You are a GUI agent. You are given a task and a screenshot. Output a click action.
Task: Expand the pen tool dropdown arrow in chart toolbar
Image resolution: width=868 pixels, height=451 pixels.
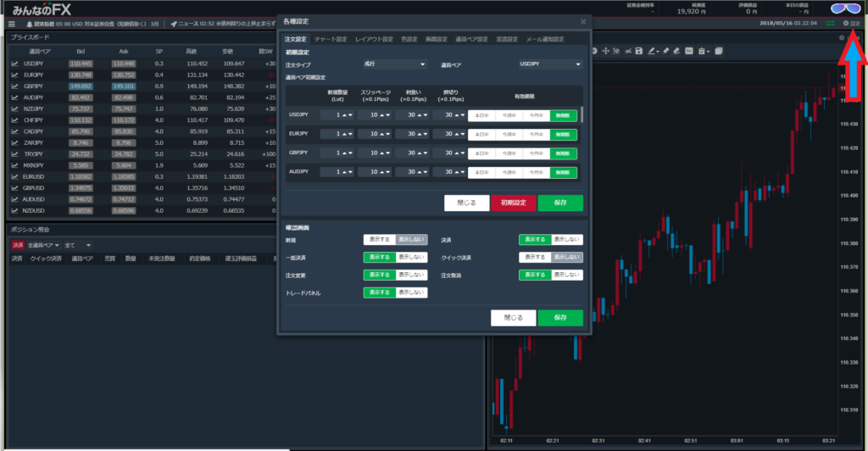pos(658,52)
